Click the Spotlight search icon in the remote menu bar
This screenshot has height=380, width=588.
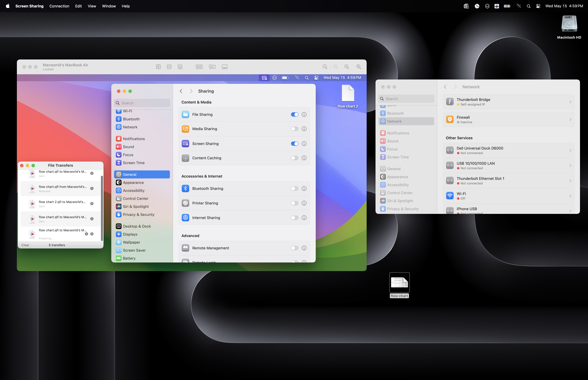[307, 77]
